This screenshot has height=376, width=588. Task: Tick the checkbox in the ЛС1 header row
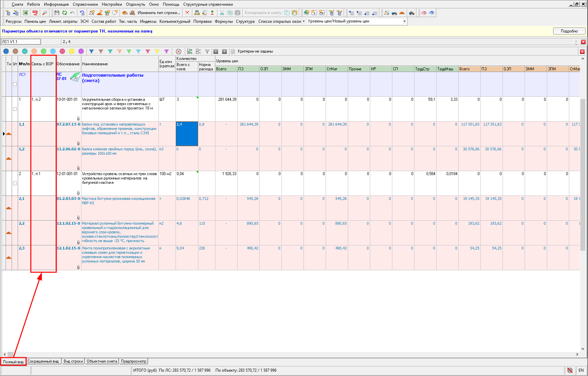(x=15, y=84)
